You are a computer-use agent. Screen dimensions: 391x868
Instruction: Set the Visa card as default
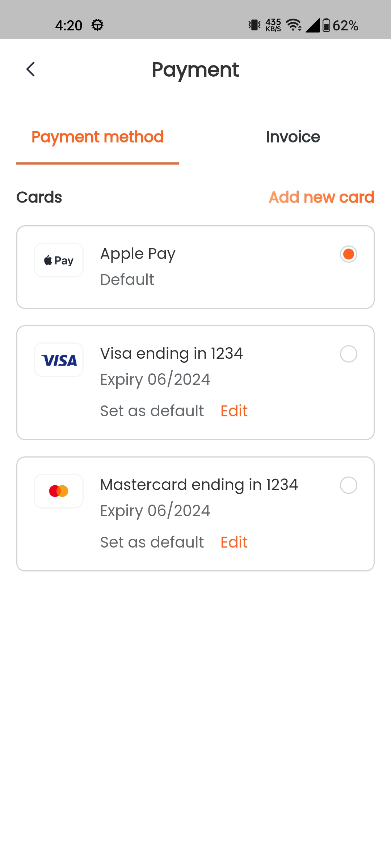click(152, 411)
